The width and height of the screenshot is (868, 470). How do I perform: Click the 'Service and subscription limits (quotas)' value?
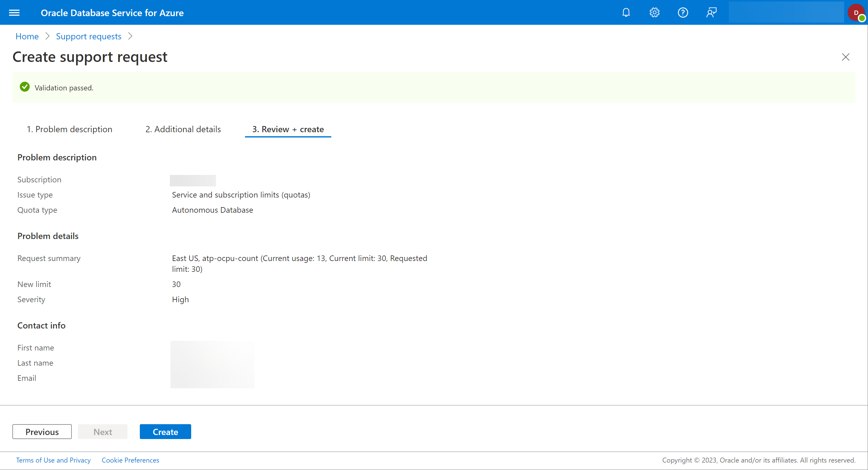point(241,194)
